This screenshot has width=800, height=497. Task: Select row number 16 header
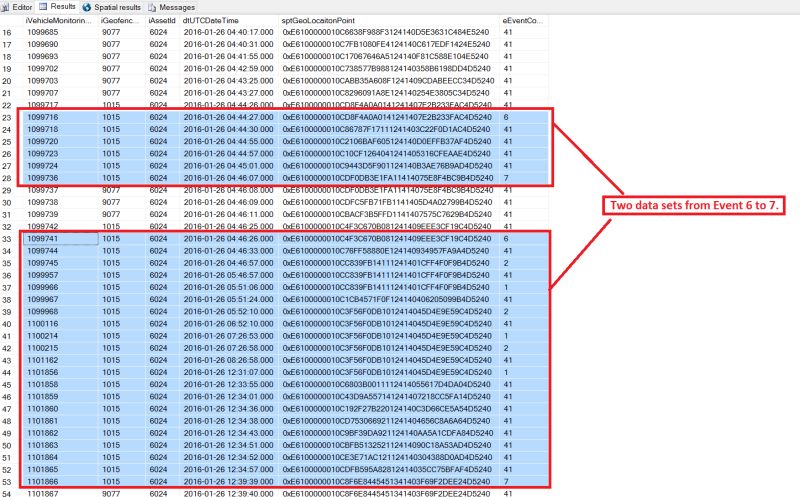pos(7,32)
